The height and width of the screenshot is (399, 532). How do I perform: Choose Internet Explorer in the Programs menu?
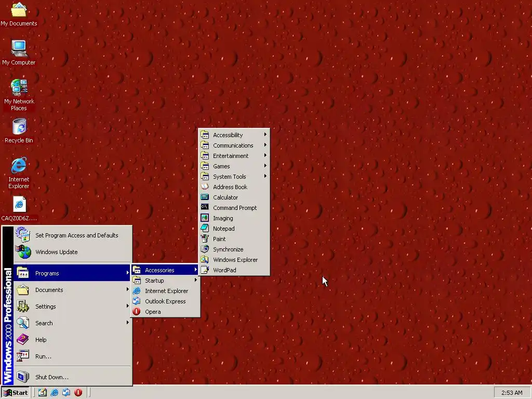click(165, 291)
